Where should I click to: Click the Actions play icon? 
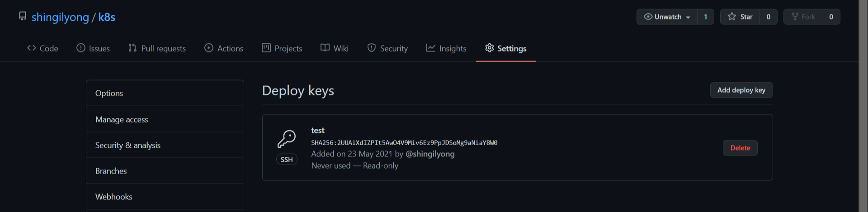click(x=209, y=48)
